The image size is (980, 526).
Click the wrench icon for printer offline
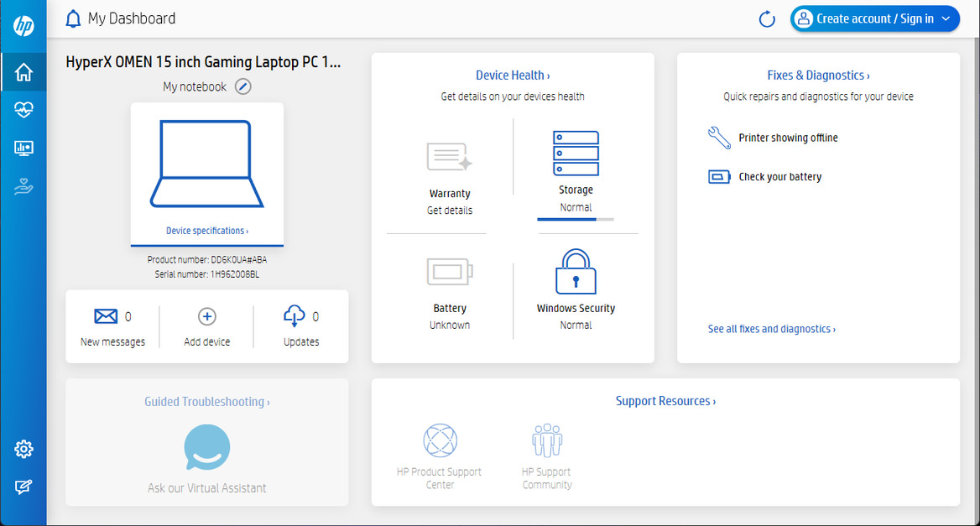click(719, 138)
